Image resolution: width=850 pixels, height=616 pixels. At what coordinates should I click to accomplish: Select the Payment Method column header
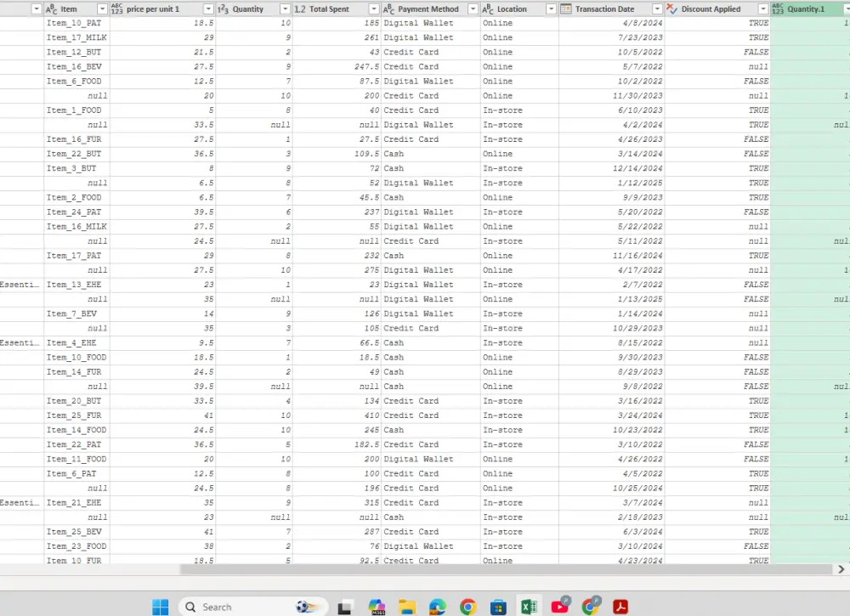[x=430, y=8]
